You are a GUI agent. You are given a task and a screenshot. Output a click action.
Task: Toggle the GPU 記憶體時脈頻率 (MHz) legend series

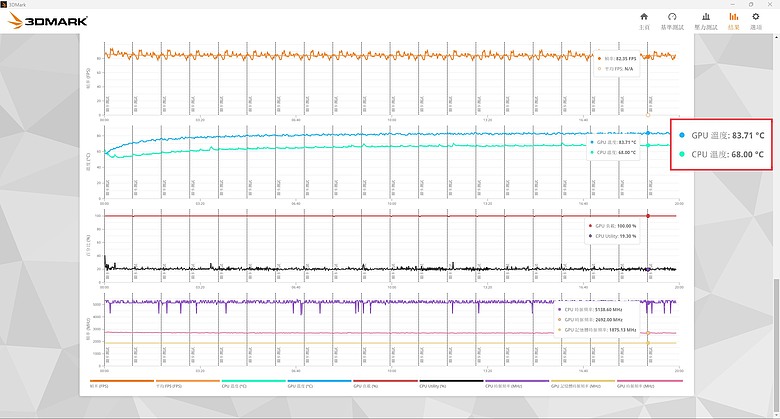pyautogui.click(x=583, y=384)
